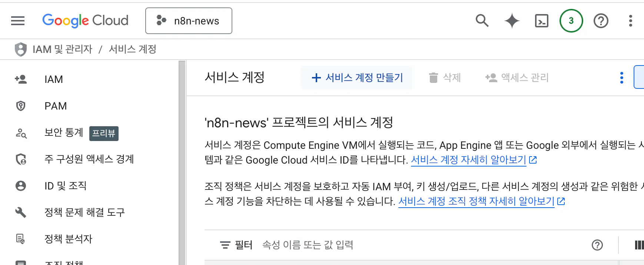The width and height of the screenshot is (644, 265).
Task: Click the principal access boundary shield icon
Action: (21, 159)
